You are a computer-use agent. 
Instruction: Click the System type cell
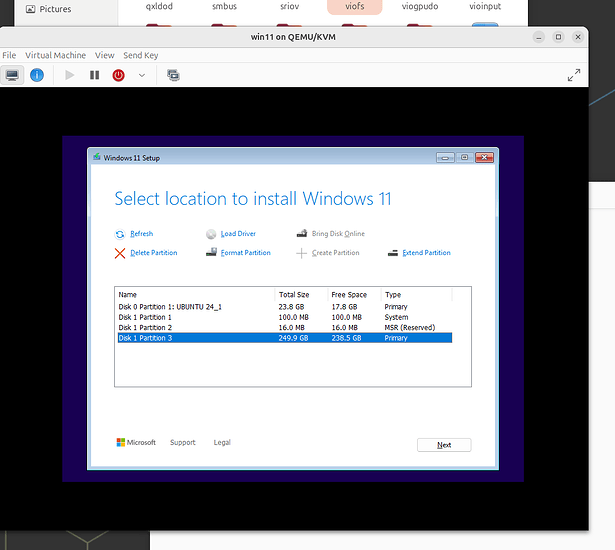coord(396,317)
